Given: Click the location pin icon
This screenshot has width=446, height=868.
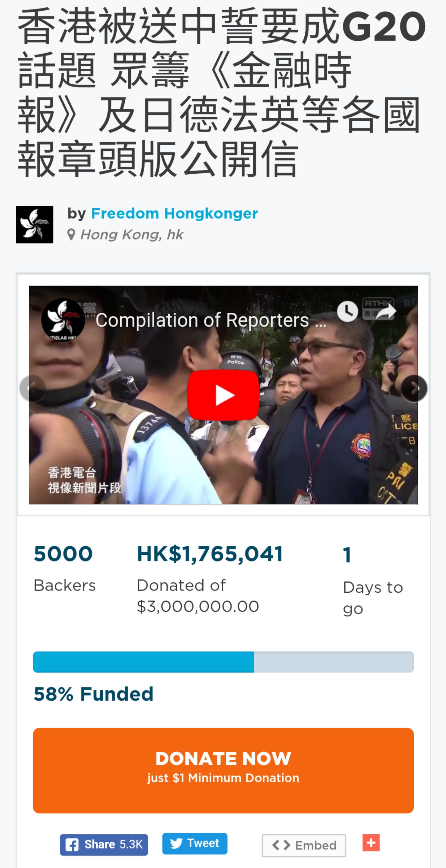Looking at the screenshot, I should tap(71, 235).
